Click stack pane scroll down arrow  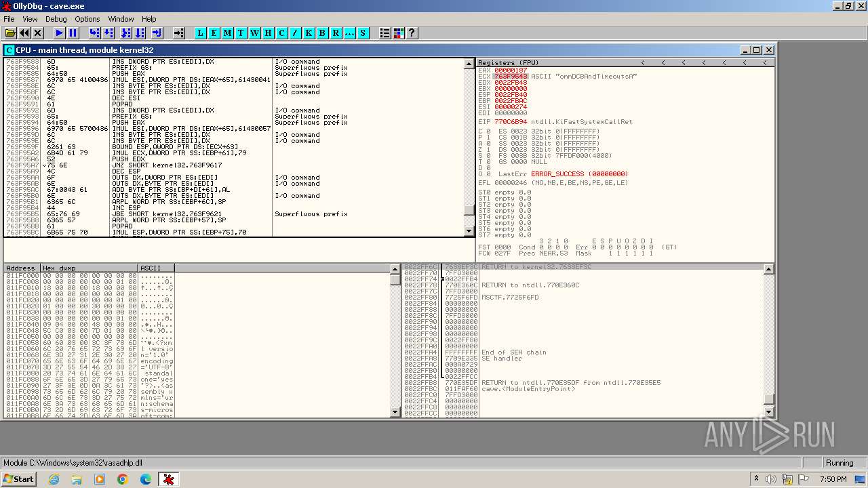coord(768,411)
